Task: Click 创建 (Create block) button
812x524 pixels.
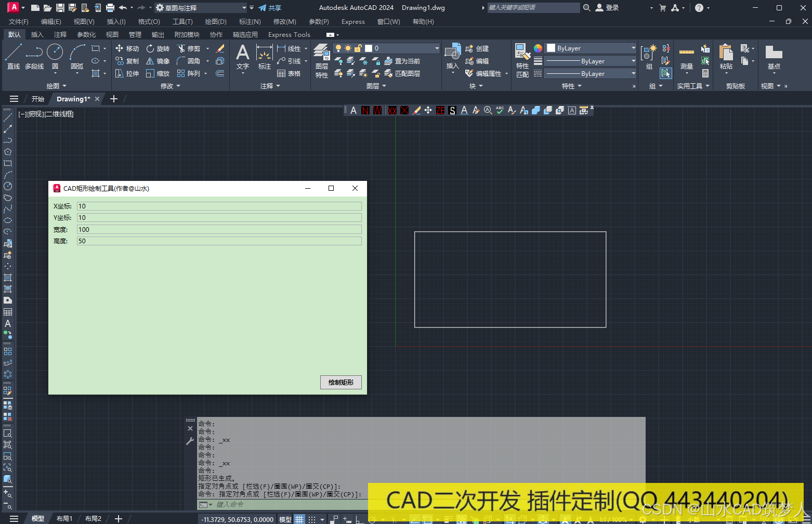Action: point(477,48)
